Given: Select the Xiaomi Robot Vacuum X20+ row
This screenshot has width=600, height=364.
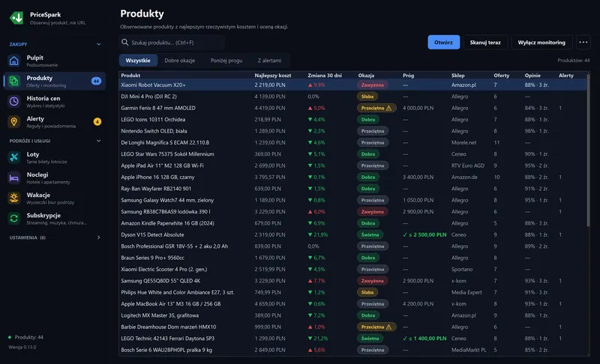Looking at the screenshot, I should [x=352, y=85].
